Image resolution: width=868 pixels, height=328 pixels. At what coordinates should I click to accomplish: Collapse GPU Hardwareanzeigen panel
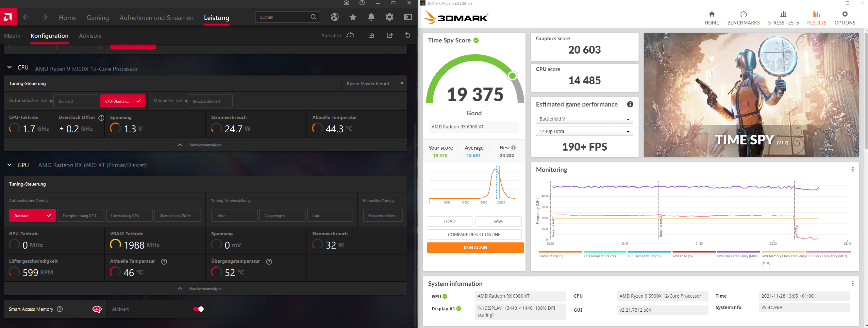[x=205, y=288]
